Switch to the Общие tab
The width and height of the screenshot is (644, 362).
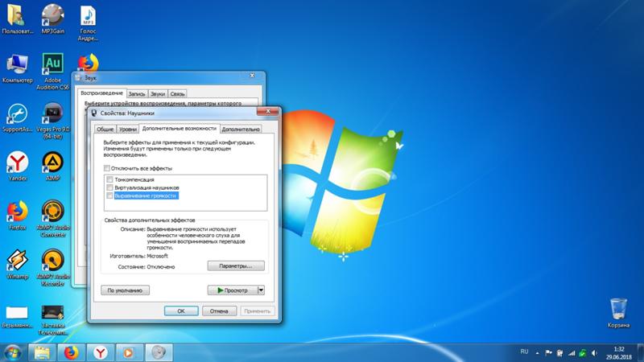tap(105, 129)
